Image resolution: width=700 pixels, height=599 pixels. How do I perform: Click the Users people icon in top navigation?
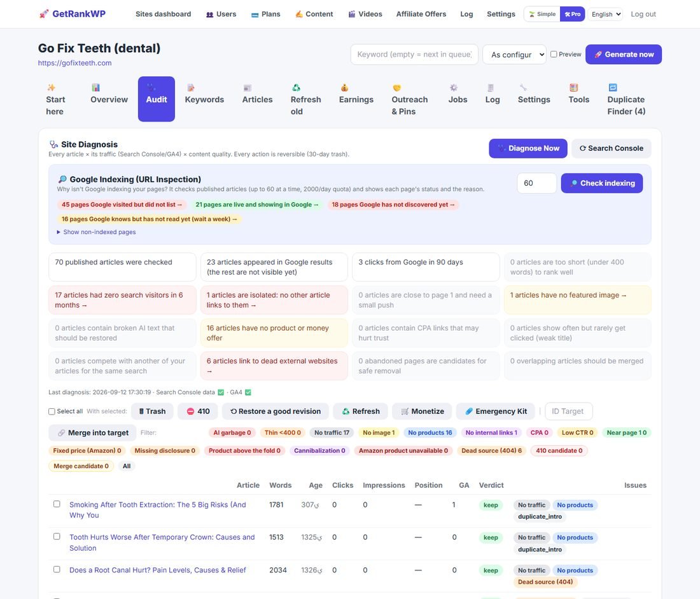coord(210,14)
